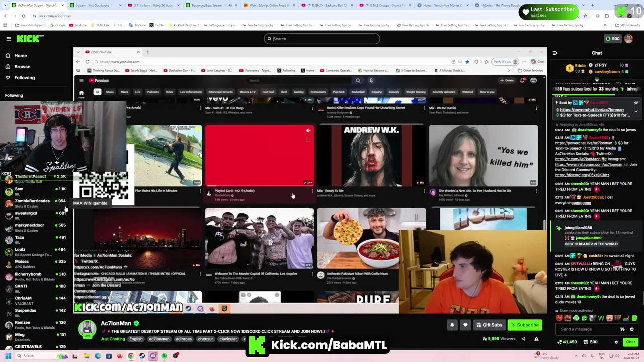644x362 pixels.
Task: Select the Music filter chip
Action: pyautogui.click(x=110, y=92)
